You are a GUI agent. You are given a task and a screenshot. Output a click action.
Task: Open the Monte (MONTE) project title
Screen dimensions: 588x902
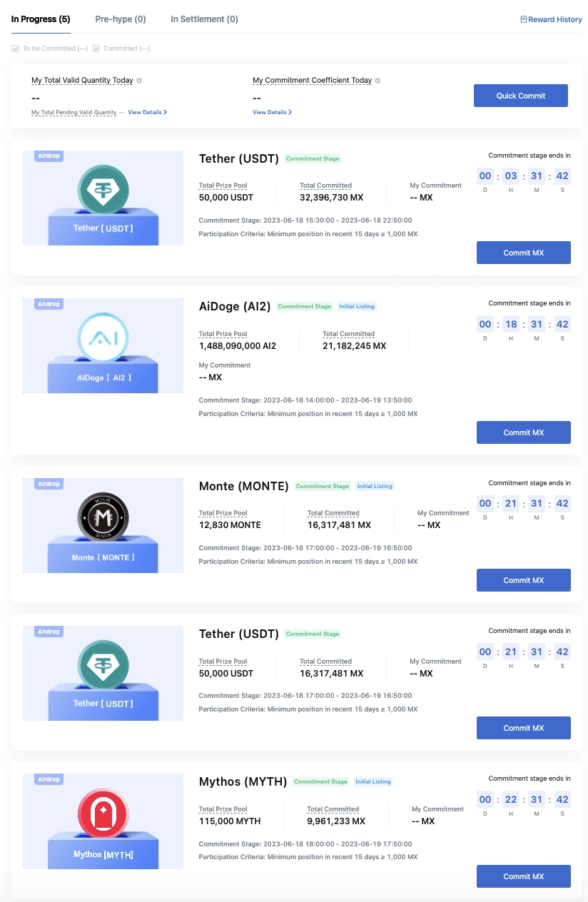[244, 486]
